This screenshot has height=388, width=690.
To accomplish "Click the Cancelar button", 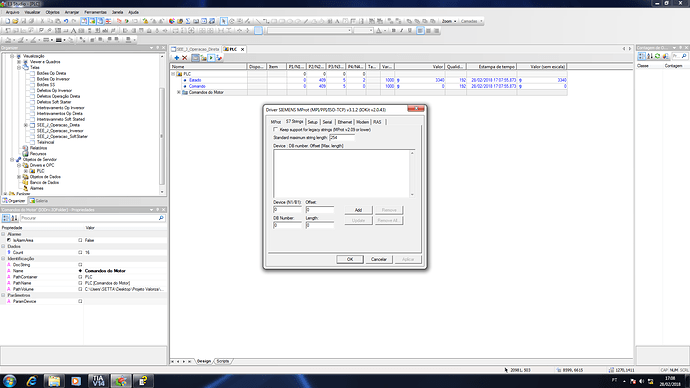I will point(378,259).
